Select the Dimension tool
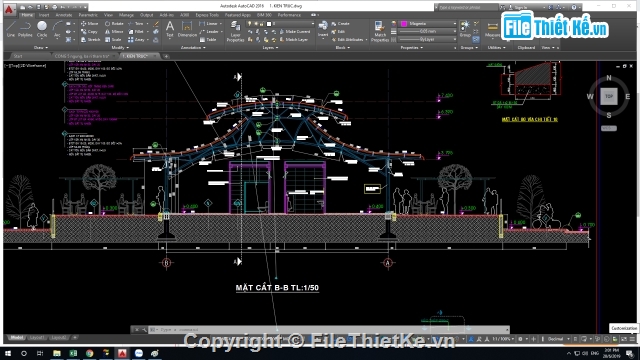640x360 pixels. 187,29
